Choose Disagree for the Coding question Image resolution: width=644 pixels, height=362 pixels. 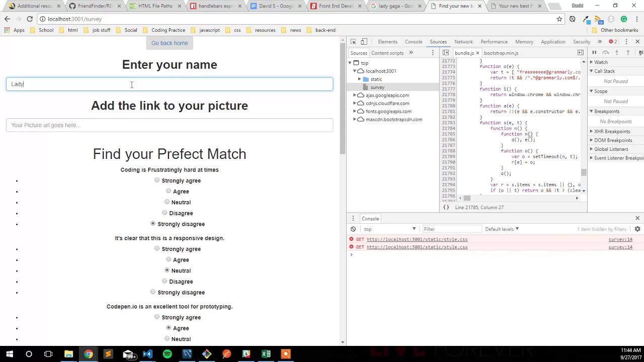165,213
